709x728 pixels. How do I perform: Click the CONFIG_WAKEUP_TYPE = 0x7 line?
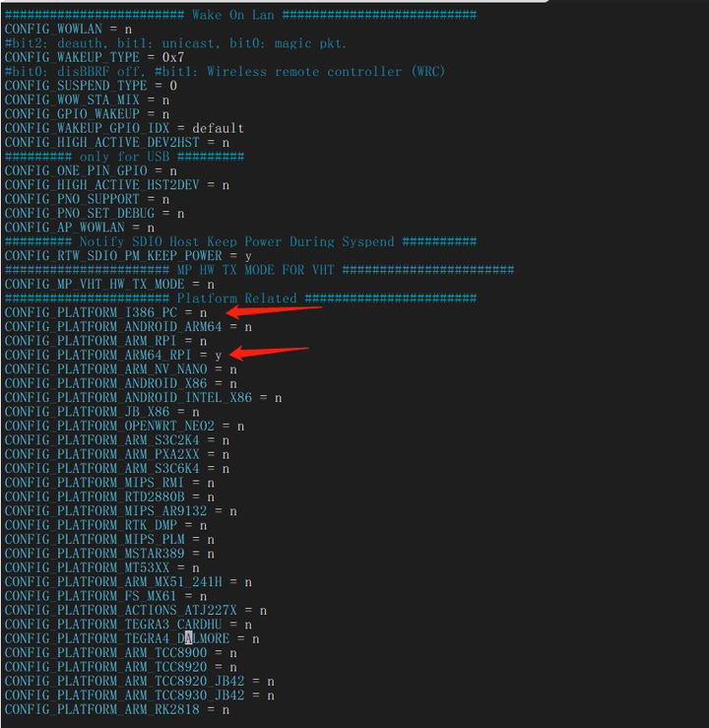(95, 57)
